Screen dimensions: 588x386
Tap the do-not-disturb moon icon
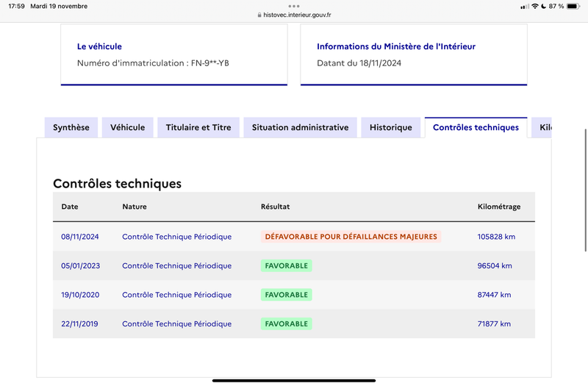pos(543,6)
